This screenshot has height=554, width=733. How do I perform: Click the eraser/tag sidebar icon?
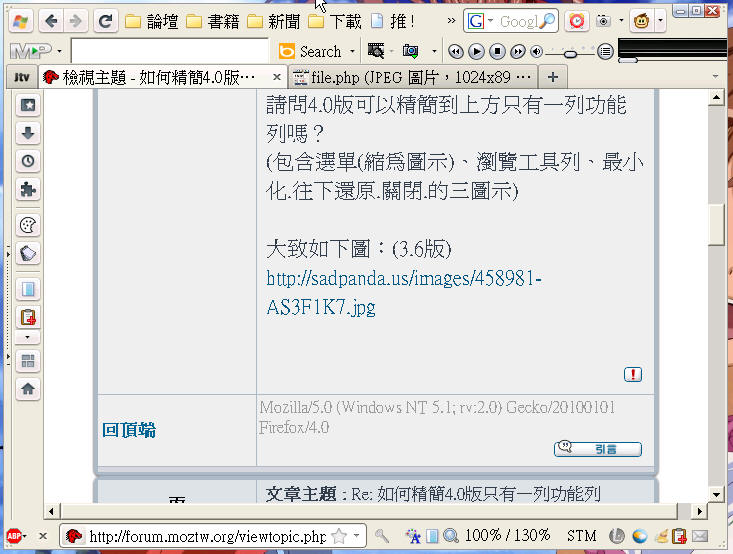pos(28,253)
